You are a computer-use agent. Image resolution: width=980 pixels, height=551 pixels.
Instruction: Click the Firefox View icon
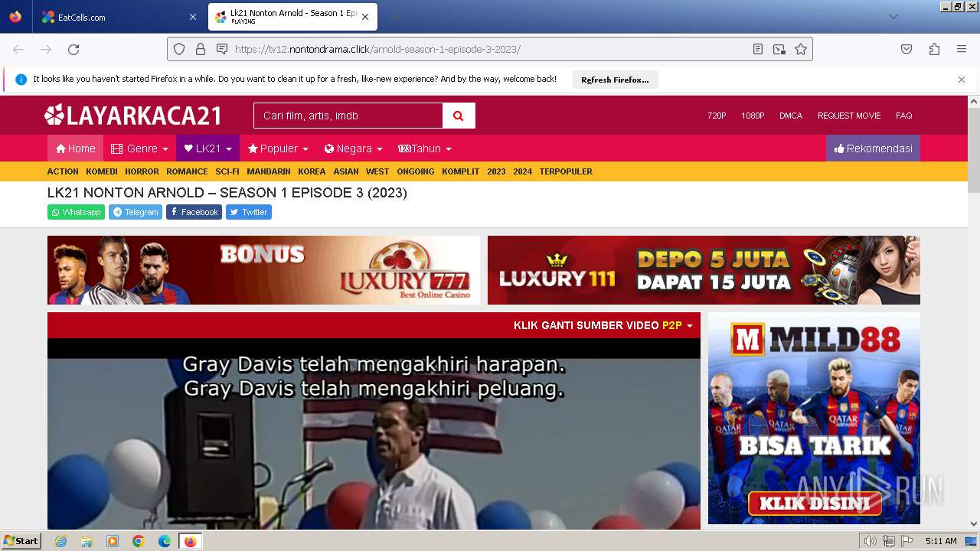[15, 17]
